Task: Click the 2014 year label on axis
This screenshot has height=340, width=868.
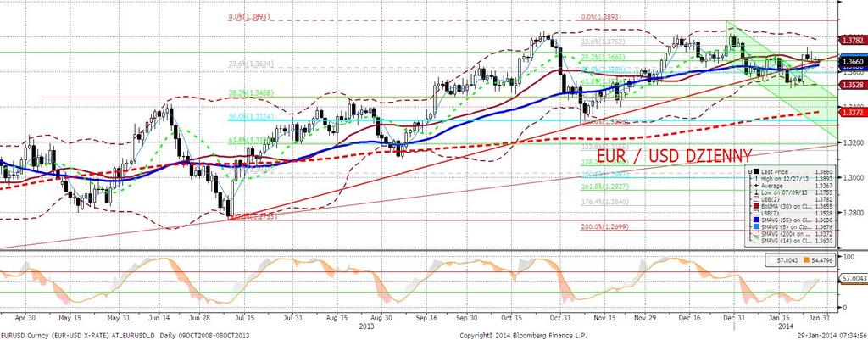Action: [x=784, y=326]
